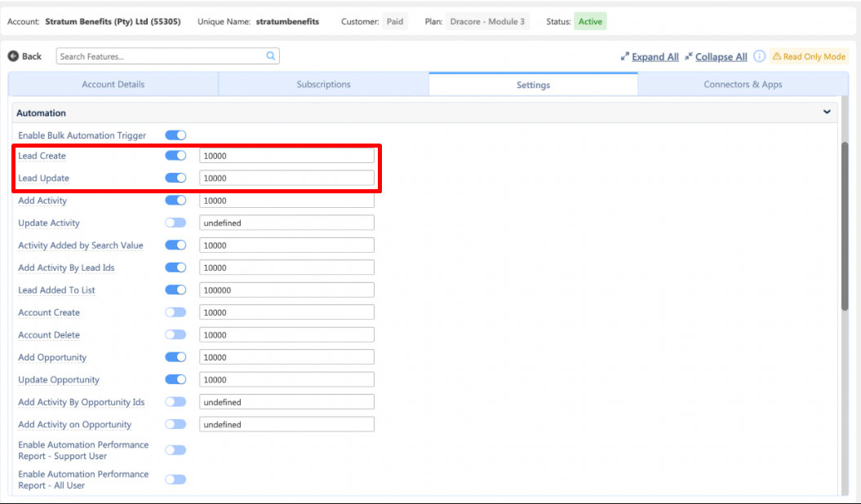Click Add Activity By Opportunity Ids field
861x504 pixels.
pyautogui.click(x=286, y=402)
